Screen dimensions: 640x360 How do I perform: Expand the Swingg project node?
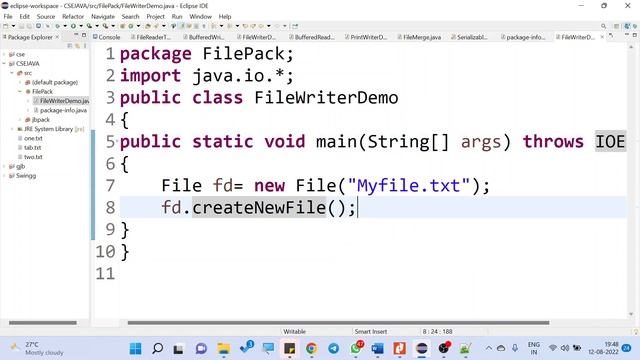(4, 176)
